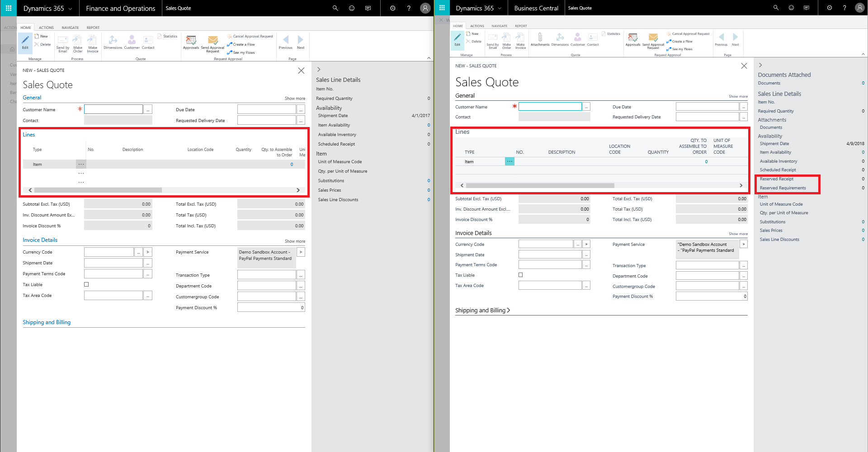This screenshot has width=868, height=452.
Task: Open Currency Code lookup in Finance and Operations window
Action: click(138, 252)
